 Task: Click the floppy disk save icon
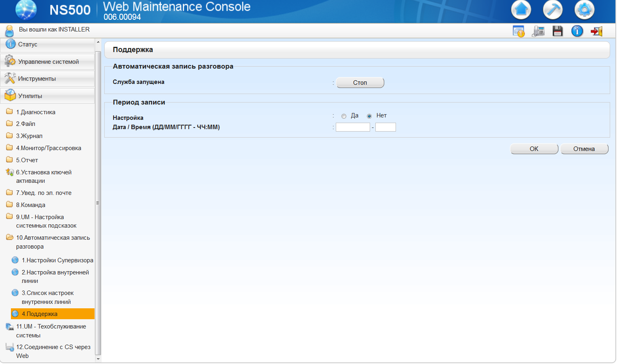[x=558, y=31]
